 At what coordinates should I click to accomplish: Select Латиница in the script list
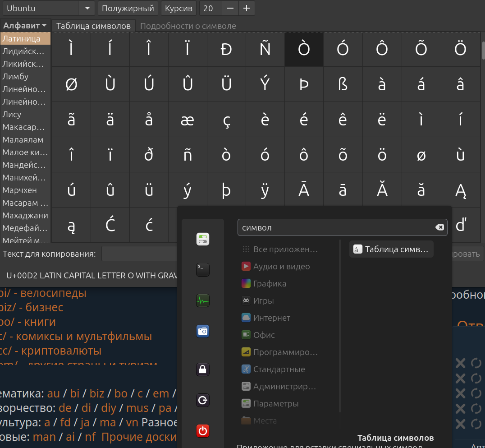click(x=25, y=39)
